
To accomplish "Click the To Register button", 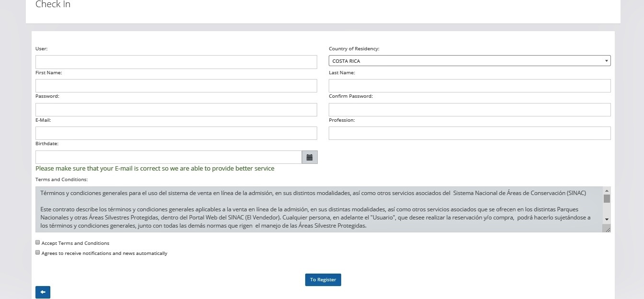I will [x=323, y=280].
